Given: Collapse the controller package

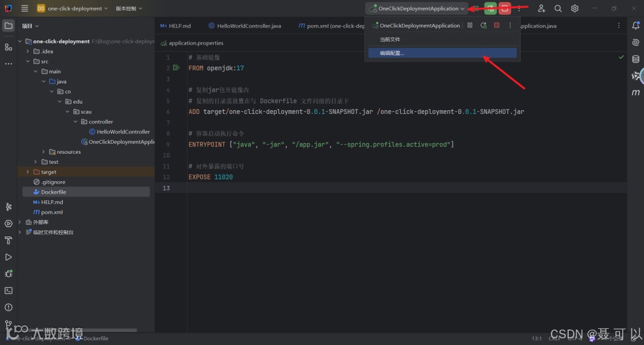Looking at the screenshot, I should click(x=76, y=122).
